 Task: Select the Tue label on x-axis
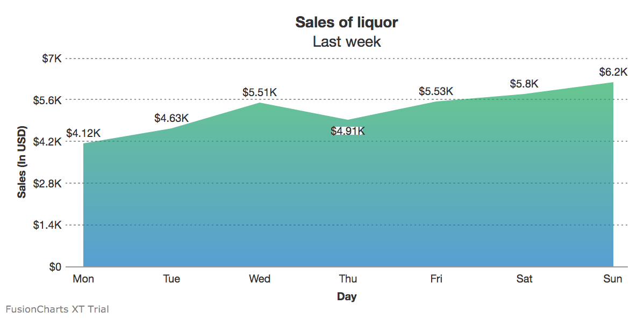pos(171,279)
